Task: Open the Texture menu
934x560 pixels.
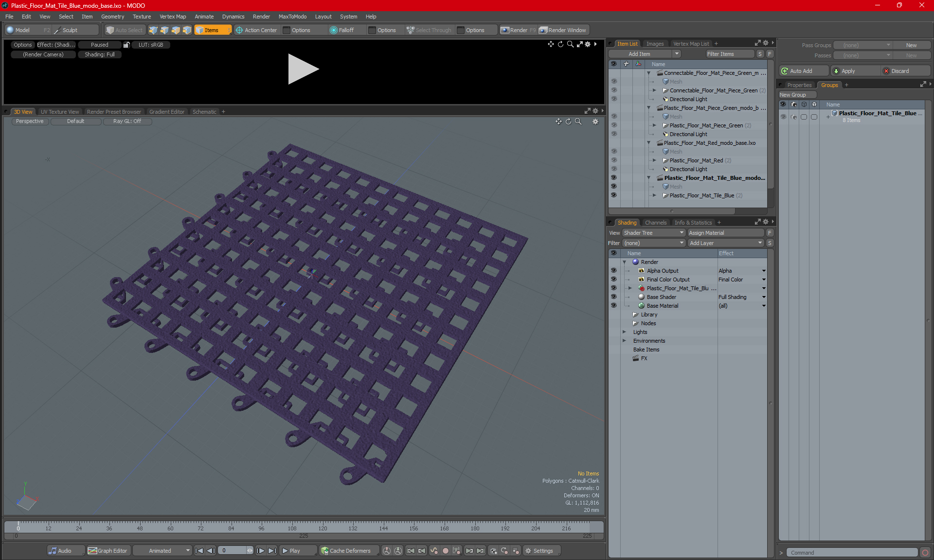Action: click(x=142, y=17)
